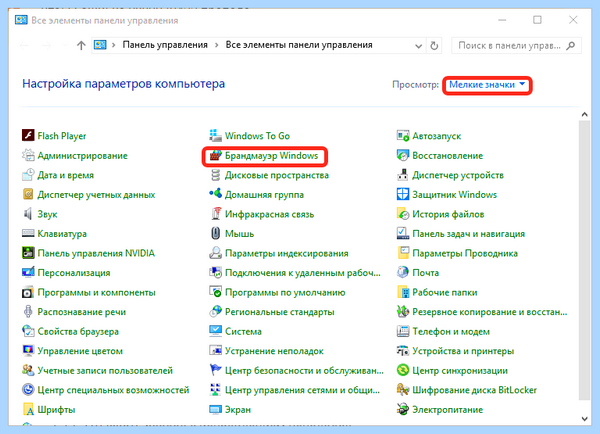Click the Шрифты font icon
The image size is (600, 434).
point(28,410)
